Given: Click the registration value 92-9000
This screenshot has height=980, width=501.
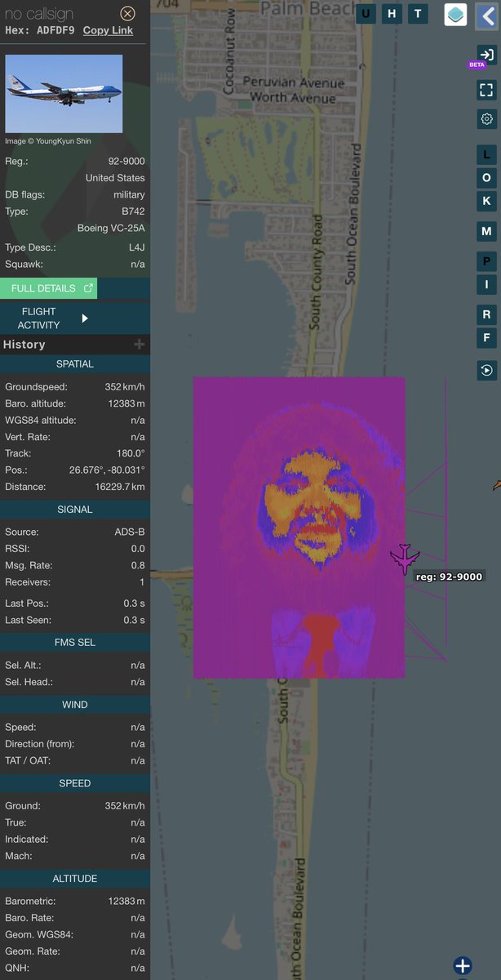Looking at the screenshot, I should 126,162.
